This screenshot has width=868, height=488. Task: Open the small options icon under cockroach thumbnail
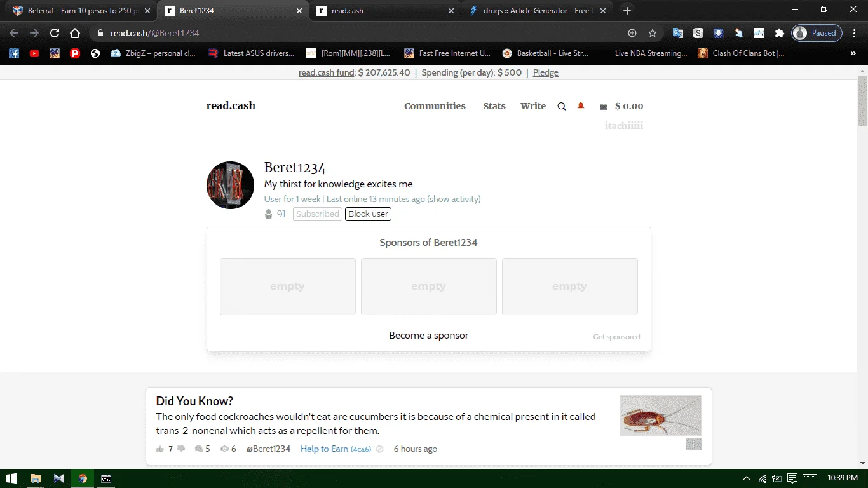693,444
